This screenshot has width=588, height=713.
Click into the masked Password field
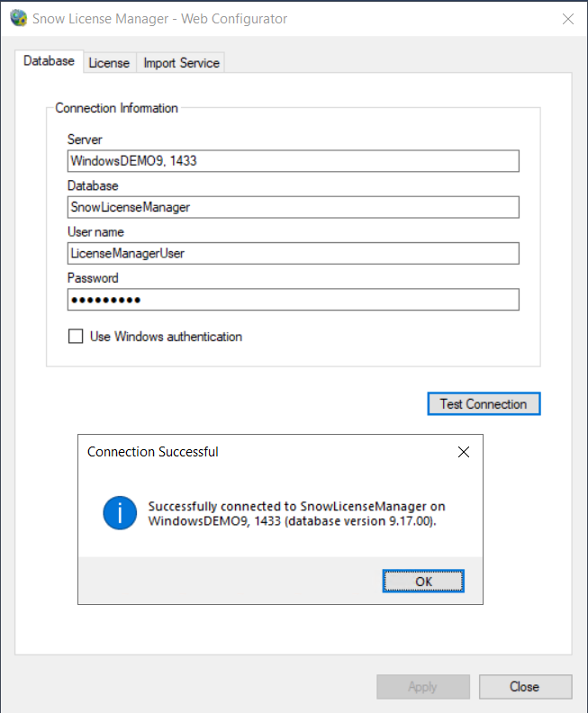[x=293, y=300]
